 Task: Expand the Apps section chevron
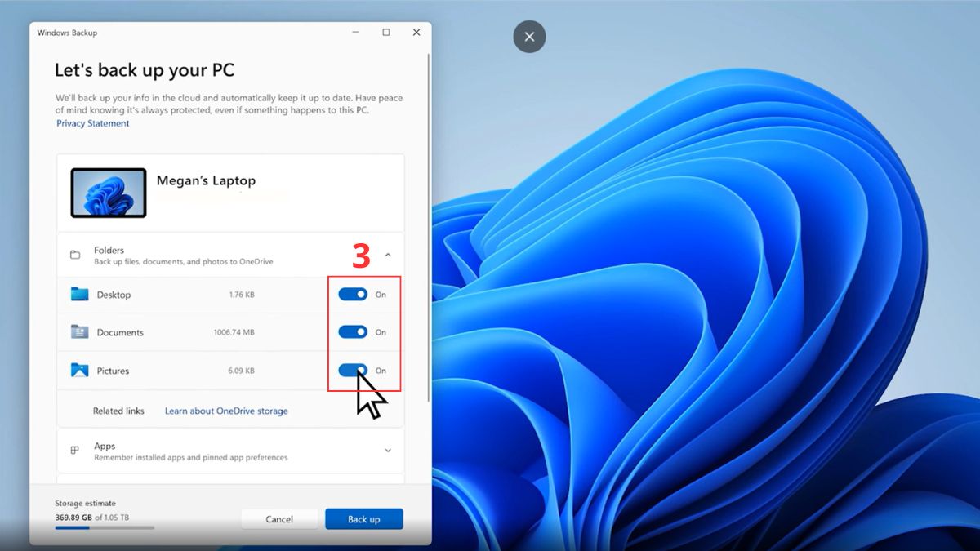pos(388,451)
